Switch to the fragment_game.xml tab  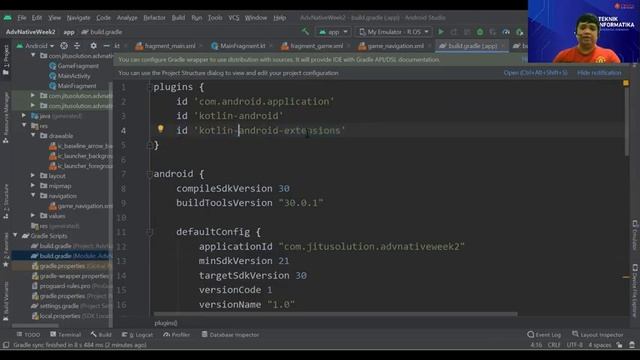click(x=315, y=46)
